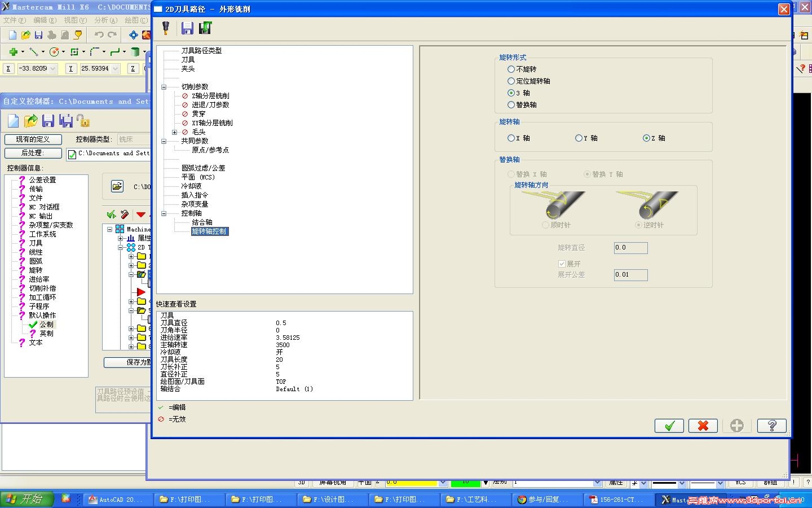Cancel with the red X button
The image size is (812, 508).
tap(703, 426)
